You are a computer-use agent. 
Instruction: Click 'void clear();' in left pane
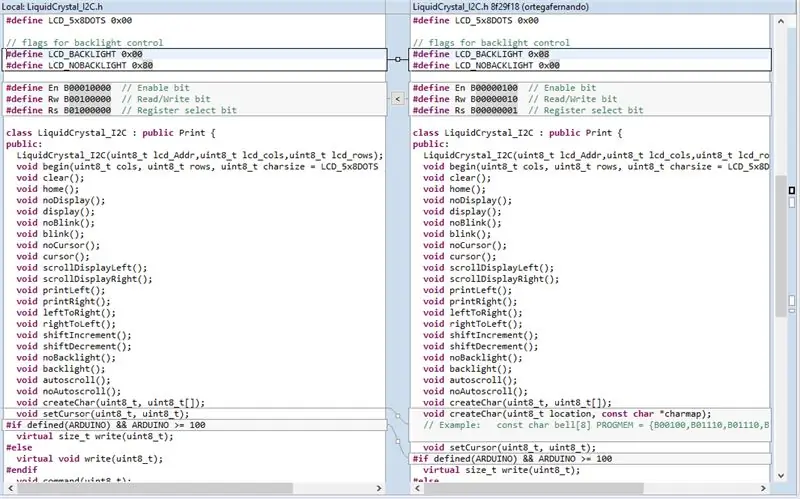pyautogui.click(x=50, y=178)
